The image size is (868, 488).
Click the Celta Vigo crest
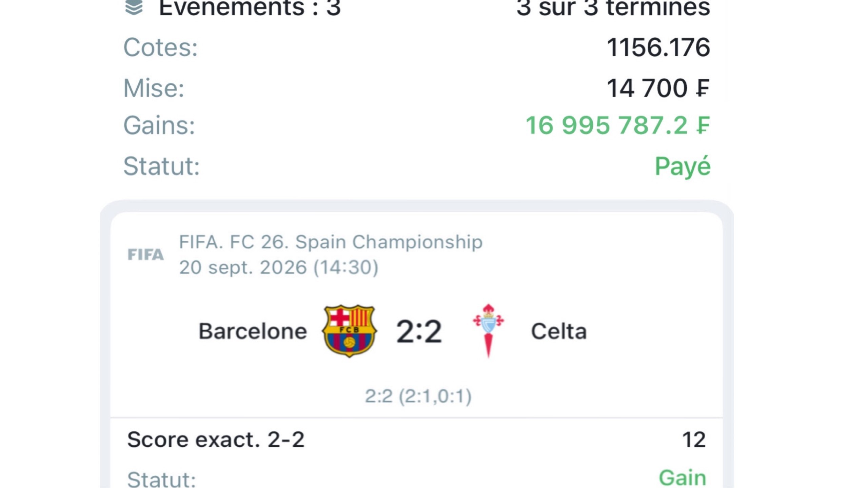(488, 330)
